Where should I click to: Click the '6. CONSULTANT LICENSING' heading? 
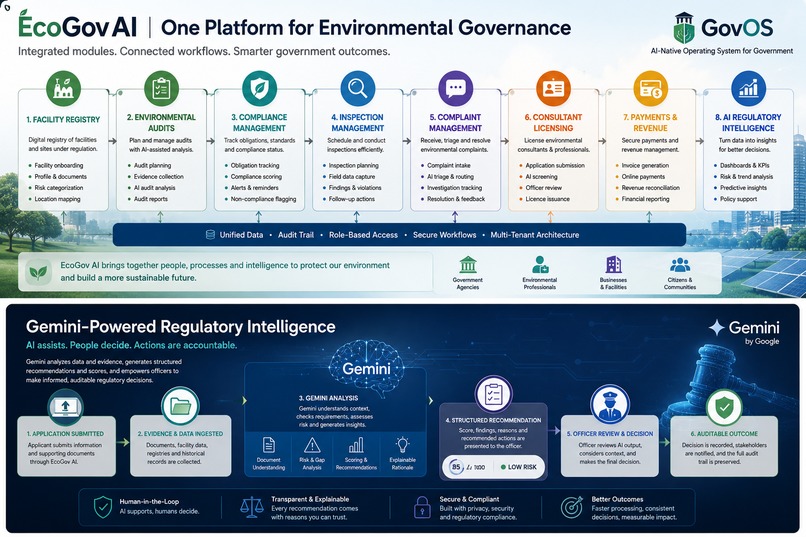[553, 122]
